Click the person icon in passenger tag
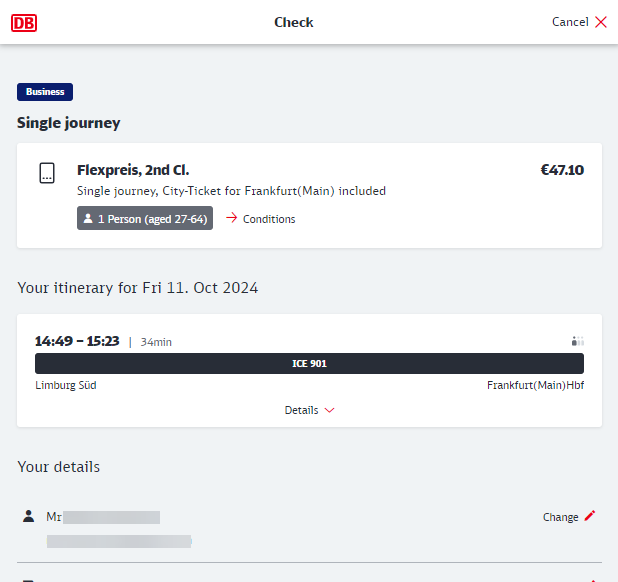618x582 pixels. [x=88, y=218]
